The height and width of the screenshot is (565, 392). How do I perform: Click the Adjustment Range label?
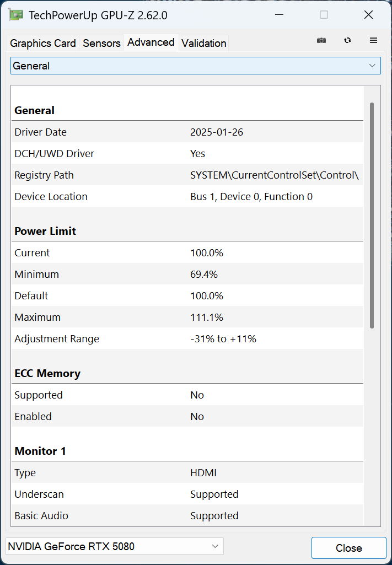tap(57, 338)
